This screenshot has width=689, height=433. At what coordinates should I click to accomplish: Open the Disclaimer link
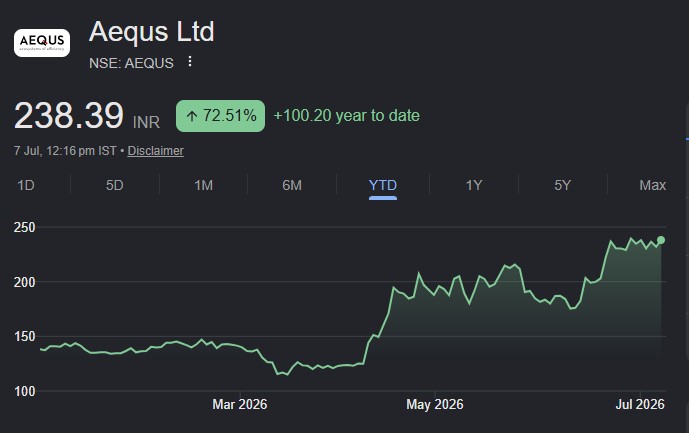156,151
